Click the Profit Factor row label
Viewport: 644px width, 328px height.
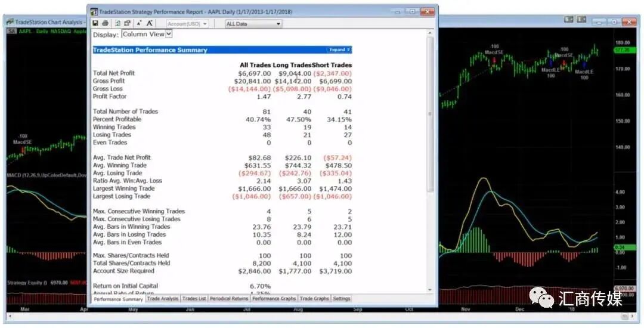pos(110,97)
